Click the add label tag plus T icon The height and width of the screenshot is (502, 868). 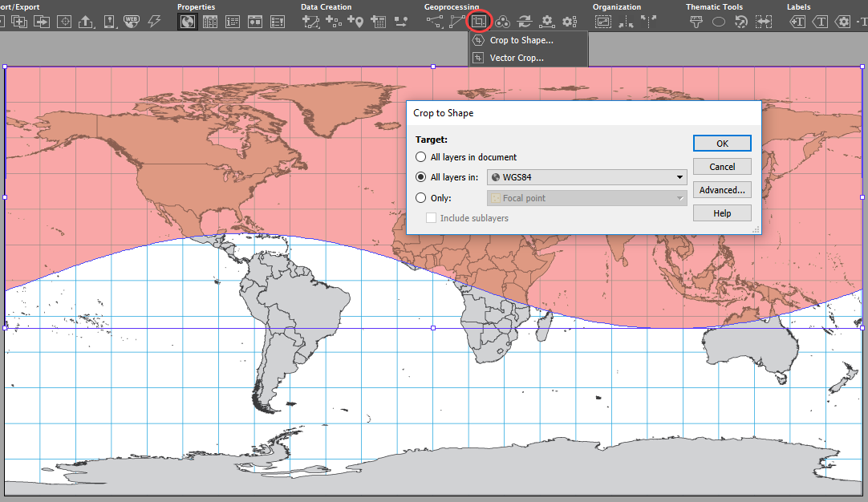[797, 22]
